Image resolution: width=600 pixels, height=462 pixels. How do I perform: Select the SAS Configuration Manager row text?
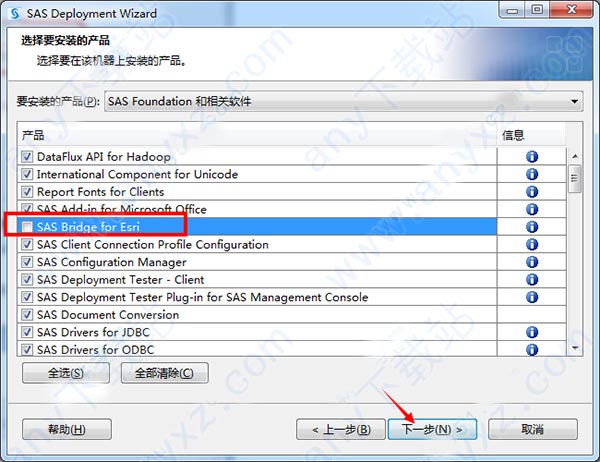pos(112,262)
